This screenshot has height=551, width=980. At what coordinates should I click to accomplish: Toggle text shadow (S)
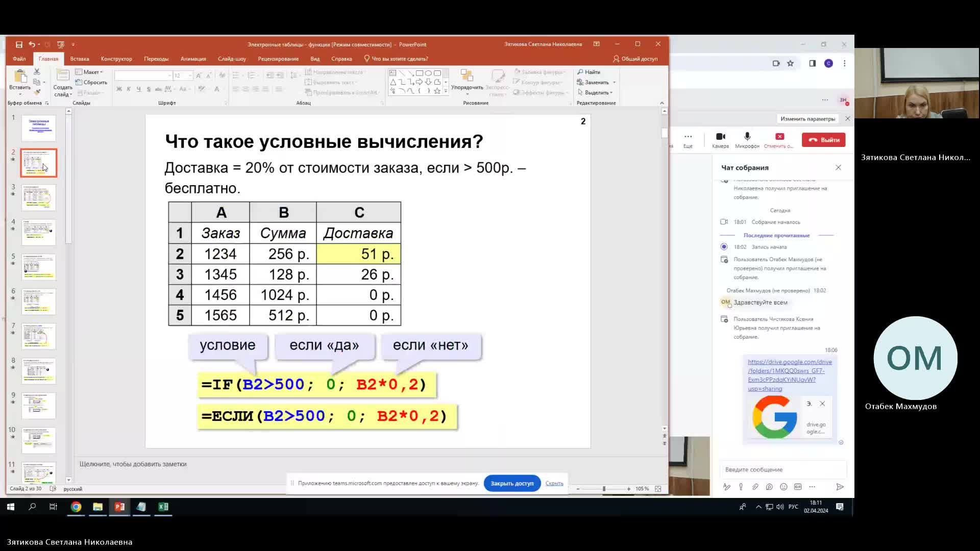tap(149, 89)
